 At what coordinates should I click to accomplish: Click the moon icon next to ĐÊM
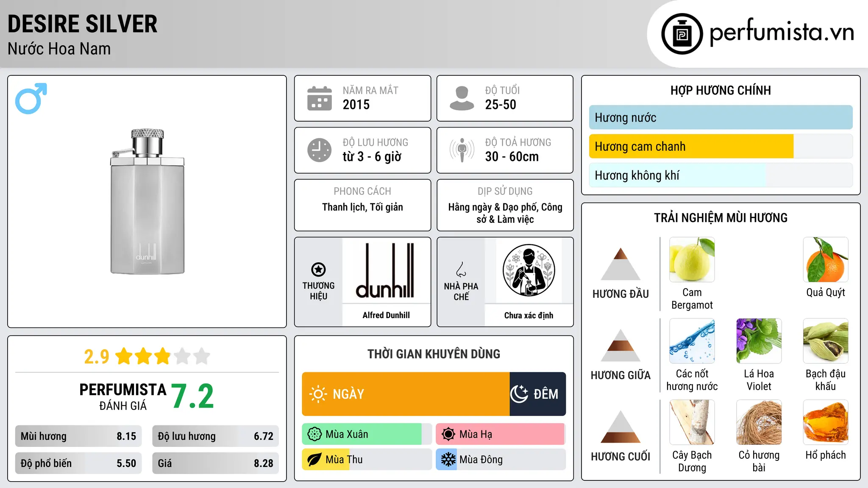(x=519, y=394)
